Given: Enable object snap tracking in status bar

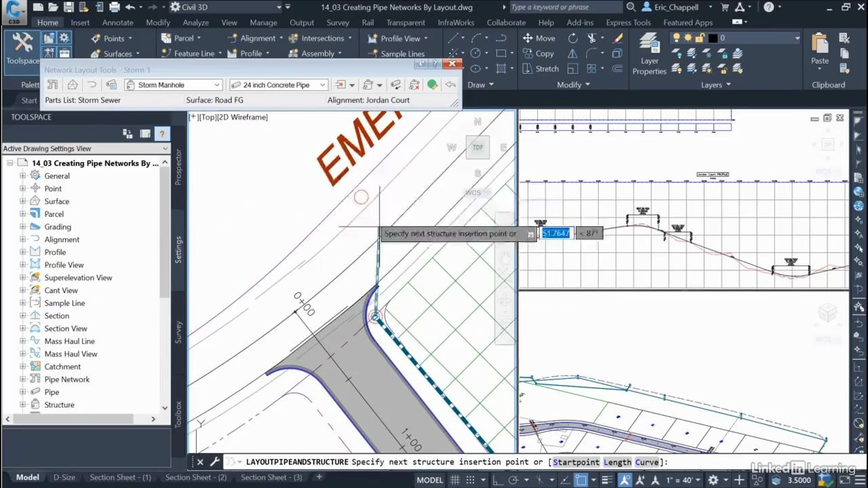Looking at the screenshot, I should click(x=540, y=479).
